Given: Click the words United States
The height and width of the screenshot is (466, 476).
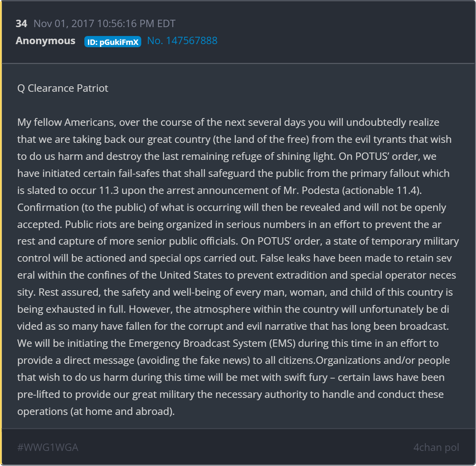Looking at the screenshot, I should click(191, 275).
